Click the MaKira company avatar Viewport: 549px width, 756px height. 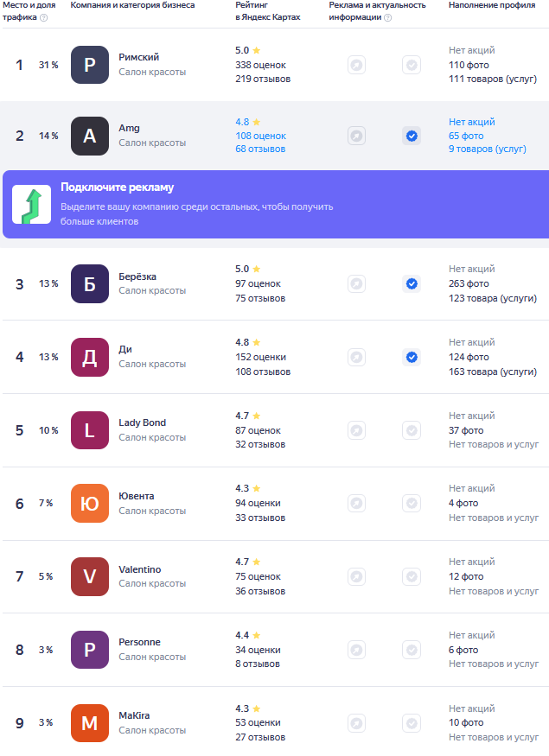[90, 722]
